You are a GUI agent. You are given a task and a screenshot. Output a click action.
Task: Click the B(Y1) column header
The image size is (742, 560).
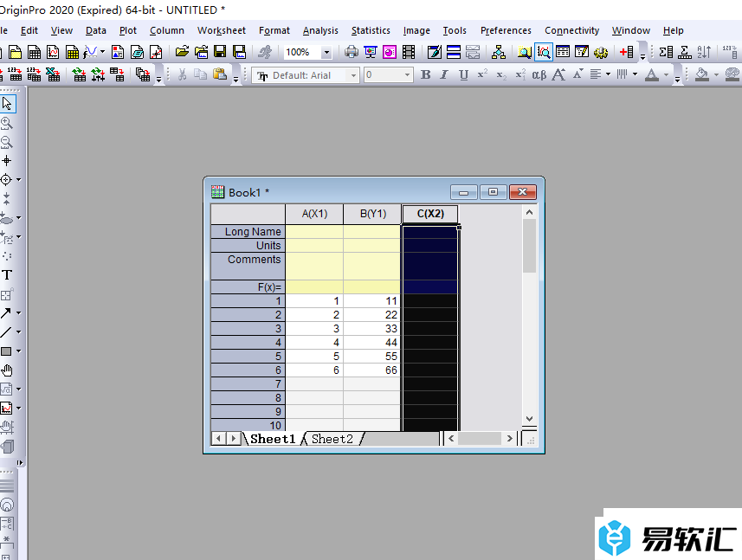point(373,214)
